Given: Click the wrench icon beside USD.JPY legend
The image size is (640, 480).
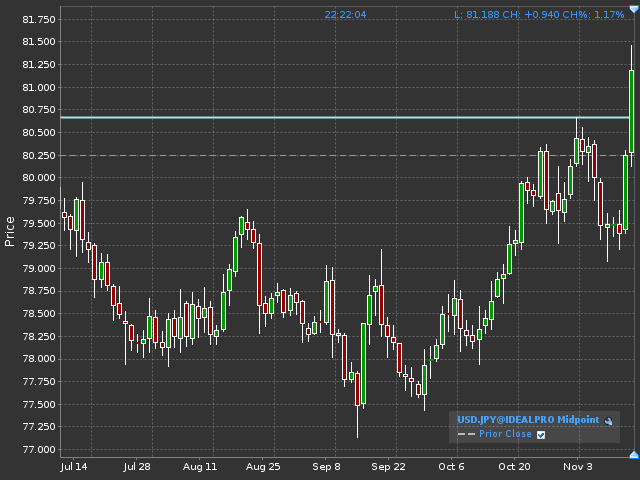Looking at the screenshot, I should coord(608,421).
